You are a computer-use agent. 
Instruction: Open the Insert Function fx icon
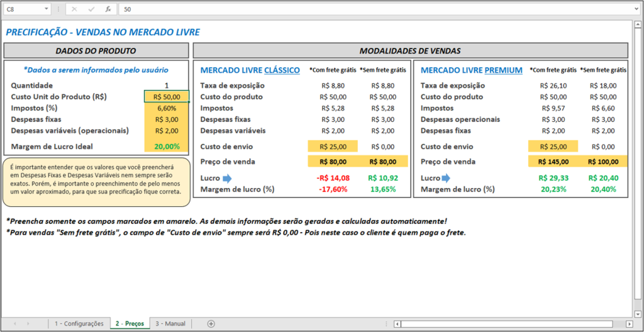click(108, 9)
